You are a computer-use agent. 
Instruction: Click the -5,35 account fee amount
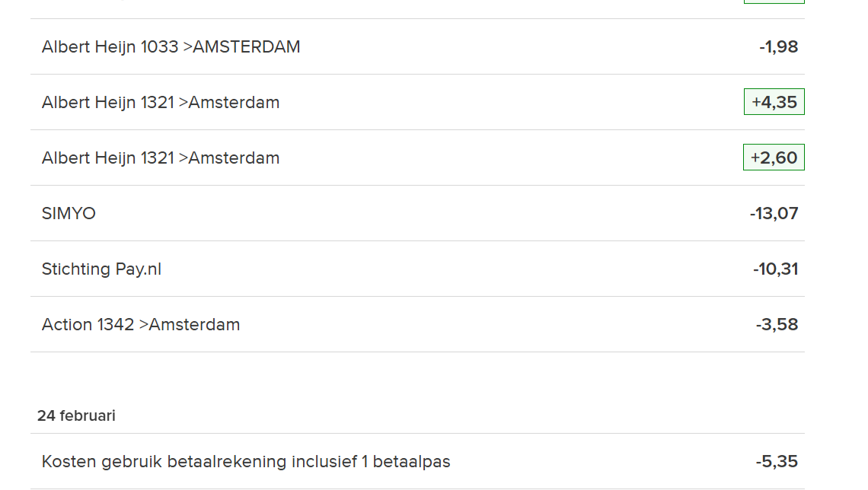777,462
